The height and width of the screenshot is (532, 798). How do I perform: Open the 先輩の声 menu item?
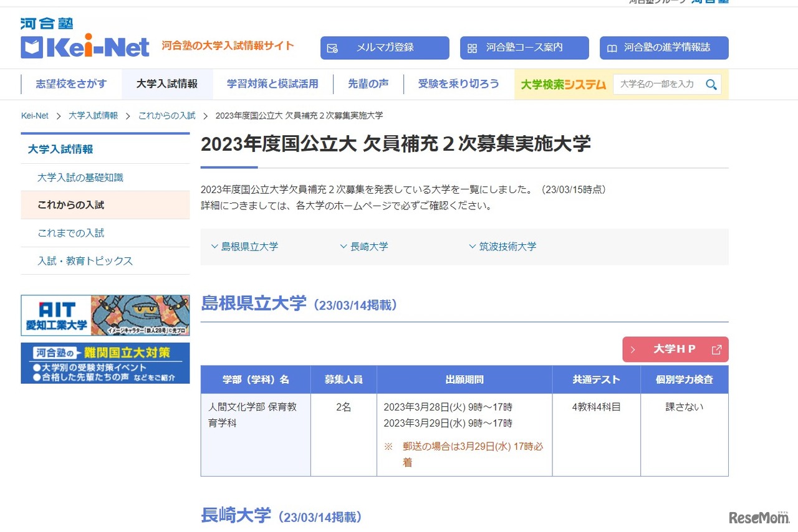coord(368,84)
